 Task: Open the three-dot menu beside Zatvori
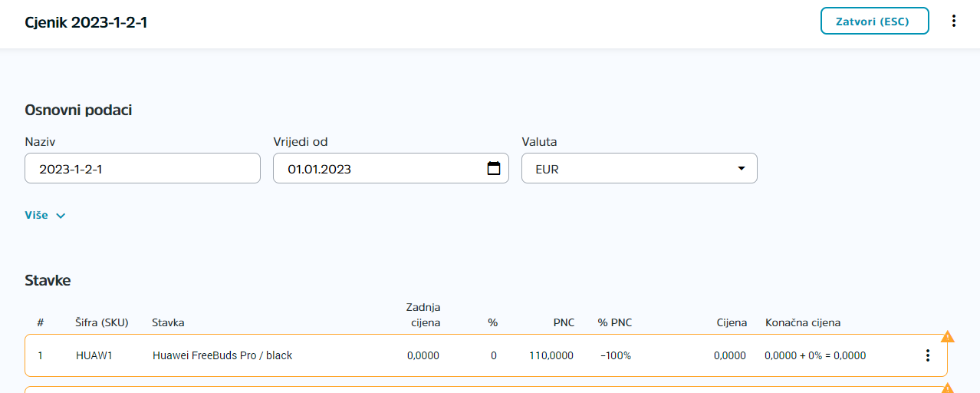click(954, 21)
